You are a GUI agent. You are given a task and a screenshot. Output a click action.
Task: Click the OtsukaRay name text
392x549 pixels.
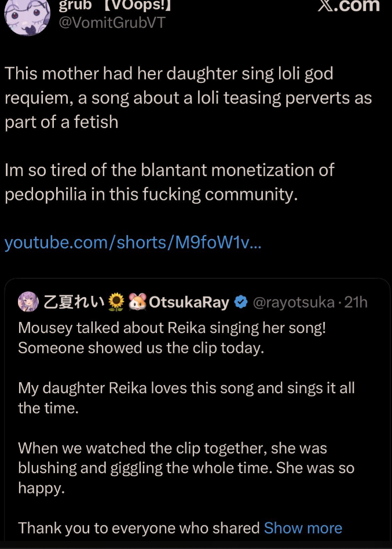tap(189, 302)
